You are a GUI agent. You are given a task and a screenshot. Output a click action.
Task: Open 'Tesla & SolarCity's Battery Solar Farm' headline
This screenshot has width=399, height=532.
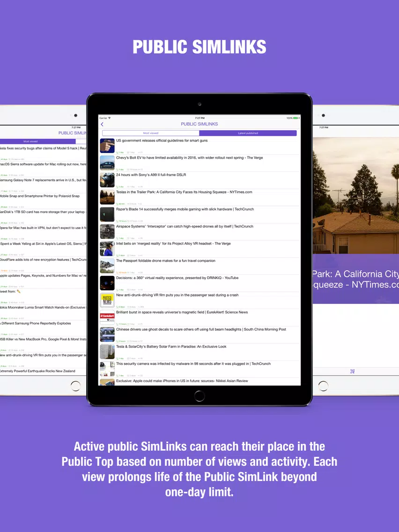(x=171, y=347)
